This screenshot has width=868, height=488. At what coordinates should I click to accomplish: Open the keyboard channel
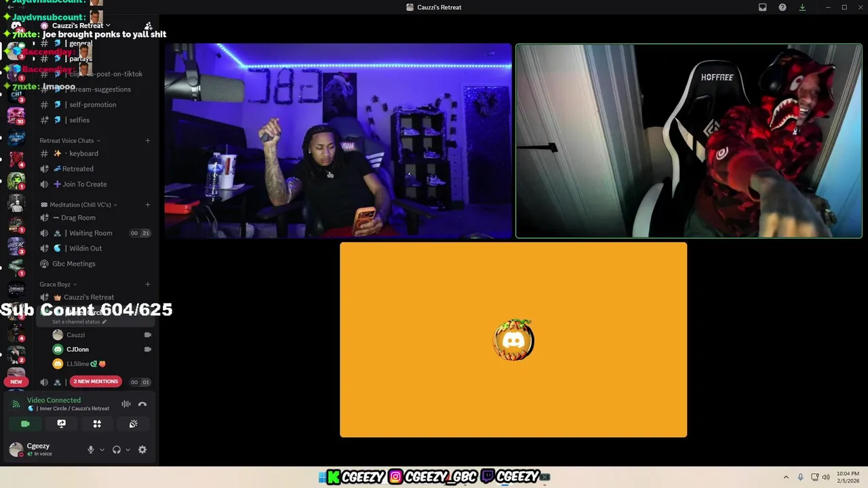click(95, 154)
